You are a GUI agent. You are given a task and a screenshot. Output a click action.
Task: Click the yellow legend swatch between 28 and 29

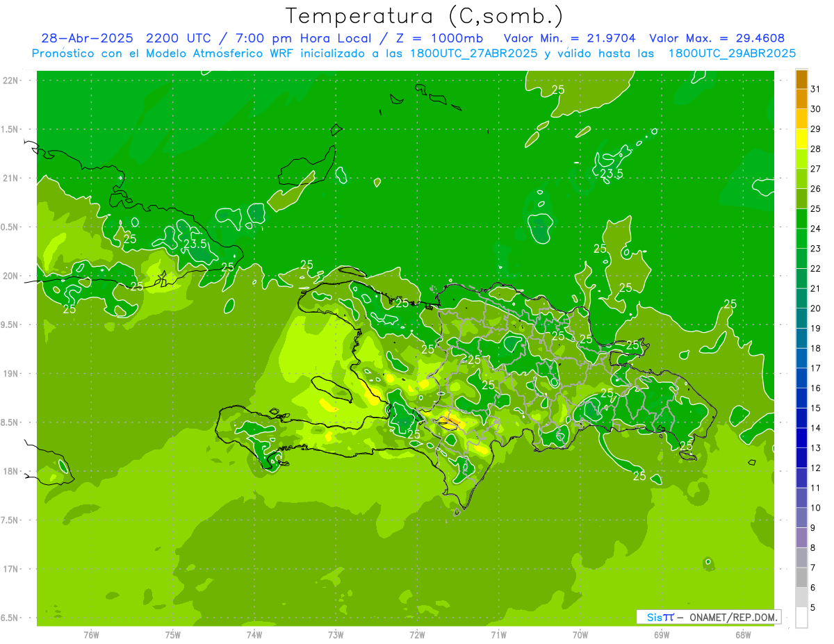(801, 138)
